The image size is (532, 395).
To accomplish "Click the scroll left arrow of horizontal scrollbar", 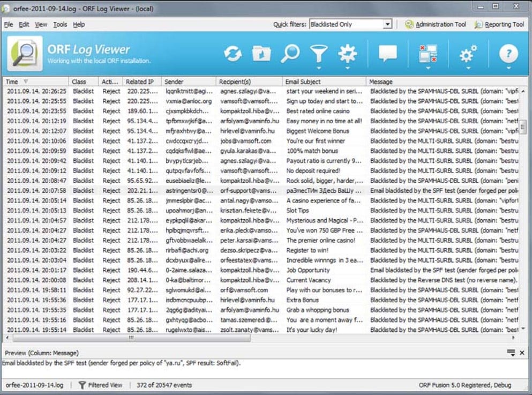I will click(x=8, y=338).
